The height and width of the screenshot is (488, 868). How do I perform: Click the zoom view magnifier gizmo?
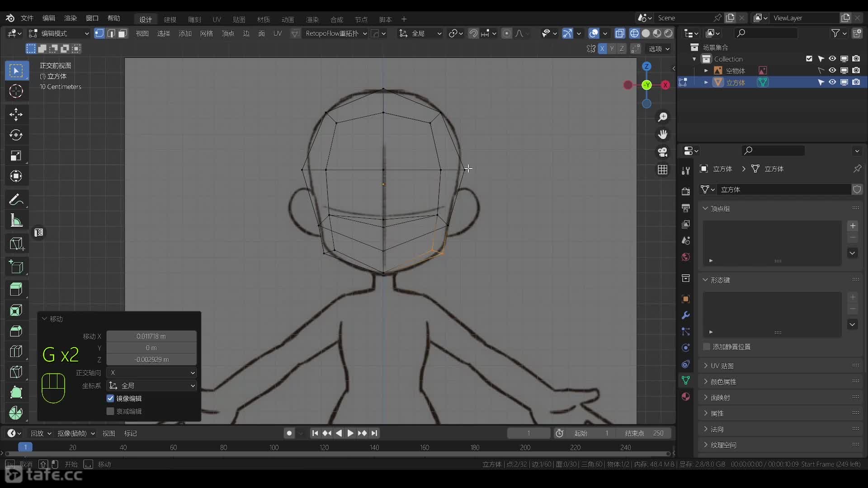point(663,117)
